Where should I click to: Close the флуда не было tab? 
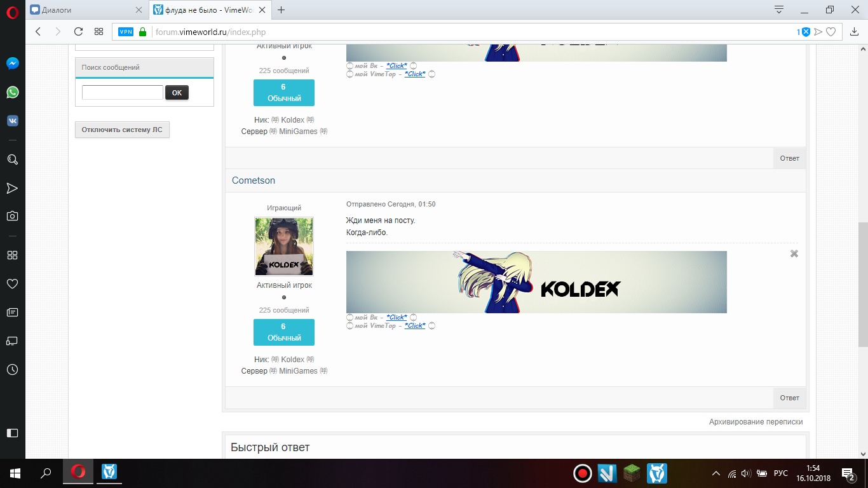click(263, 10)
